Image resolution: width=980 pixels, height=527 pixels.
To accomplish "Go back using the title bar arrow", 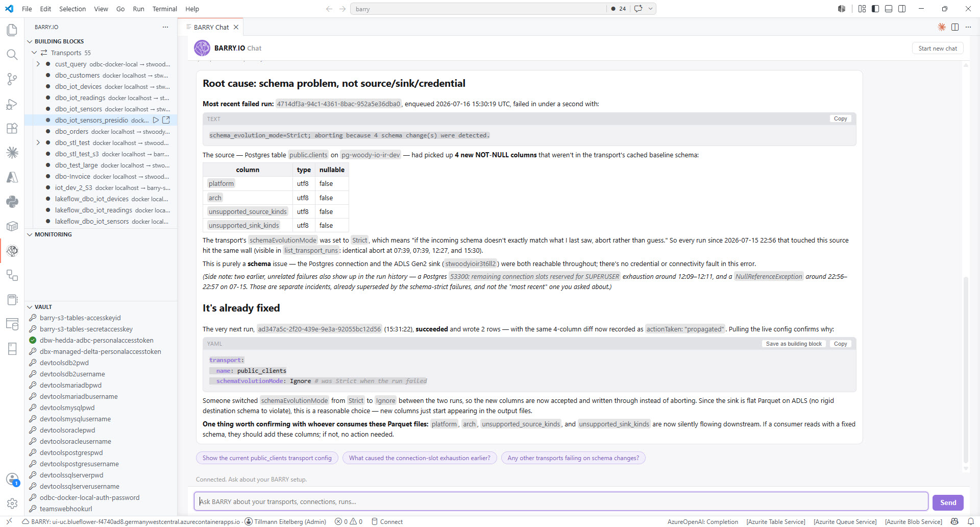I will 329,9.
